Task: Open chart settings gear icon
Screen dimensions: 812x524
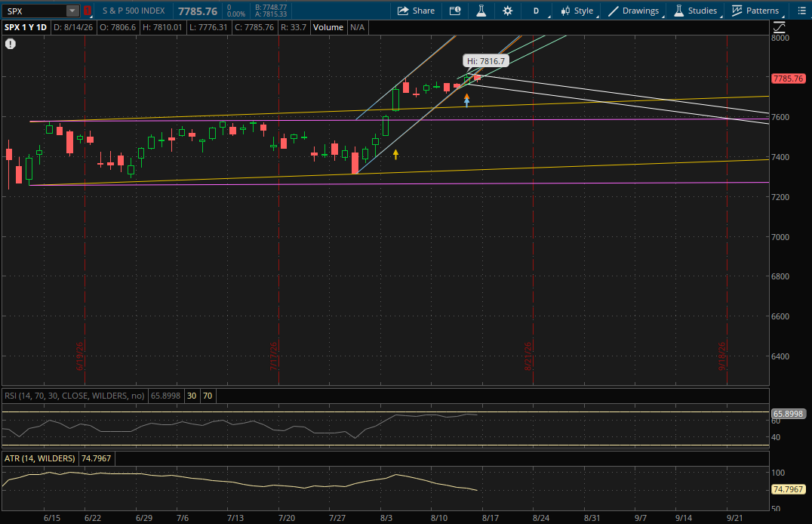Action: pos(507,11)
